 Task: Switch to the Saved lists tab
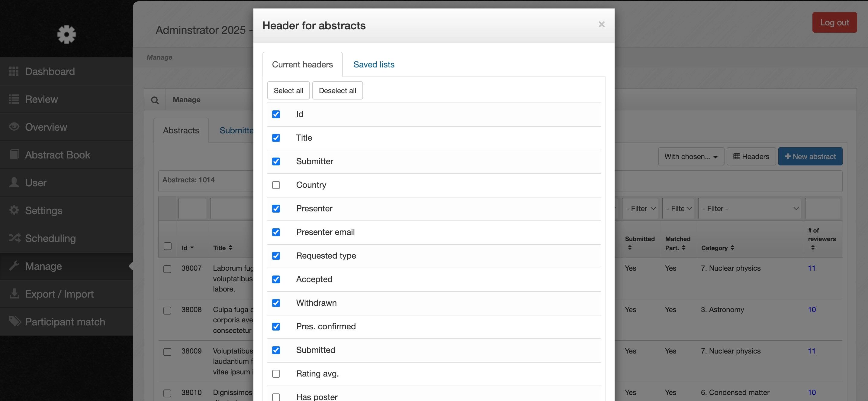[374, 64]
